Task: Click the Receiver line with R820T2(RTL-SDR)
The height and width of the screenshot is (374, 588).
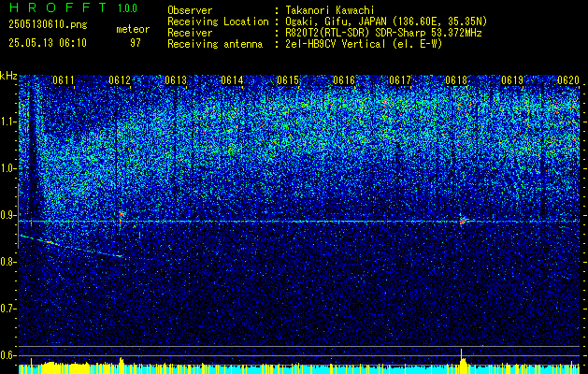Action: pyautogui.click(x=324, y=33)
